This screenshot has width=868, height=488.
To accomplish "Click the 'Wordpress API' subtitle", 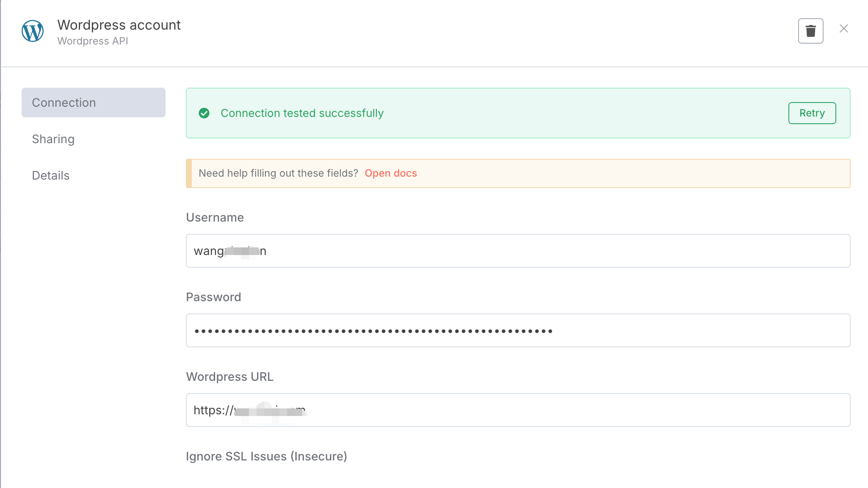I will point(93,41).
